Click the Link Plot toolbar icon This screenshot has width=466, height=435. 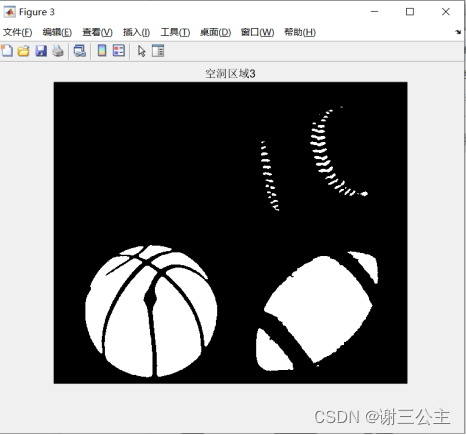click(80, 51)
